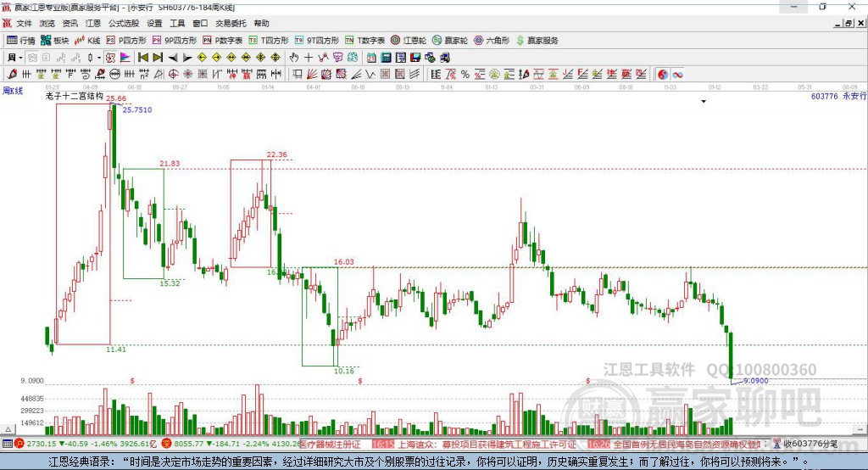
Task: Open the calendar date icon
Action: 371,57
